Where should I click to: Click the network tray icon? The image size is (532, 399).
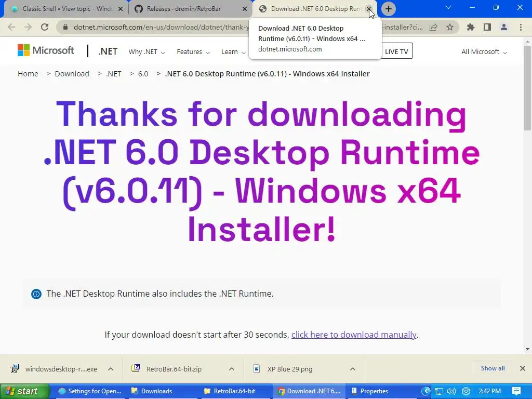[439, 392]
